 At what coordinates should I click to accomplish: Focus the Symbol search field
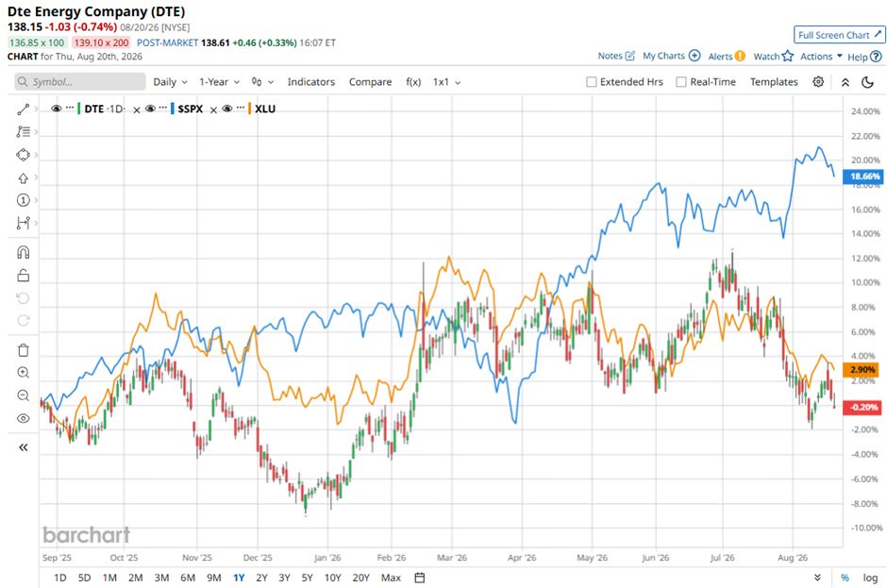(80, 82)
